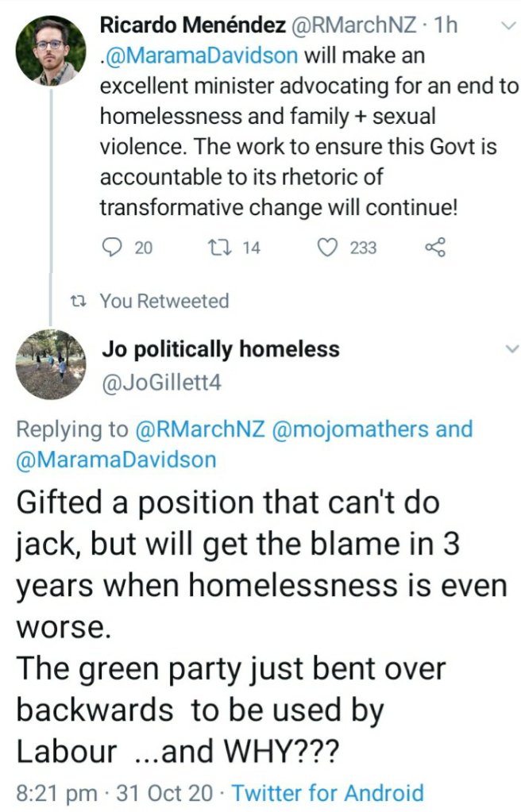Image resolution: width=521 pixels, height=812 pixels.
Task: Click the 233 likes count
Action: point(363,248)
